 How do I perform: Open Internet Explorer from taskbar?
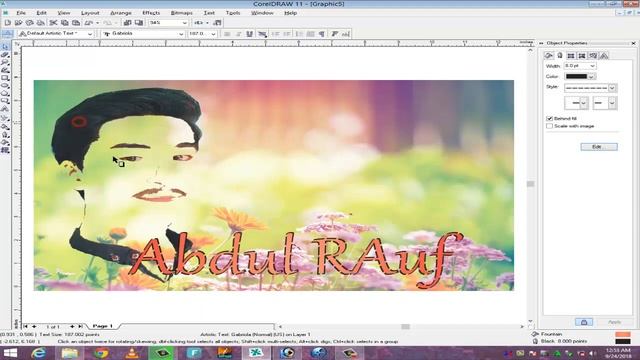[x=38, y=353]
